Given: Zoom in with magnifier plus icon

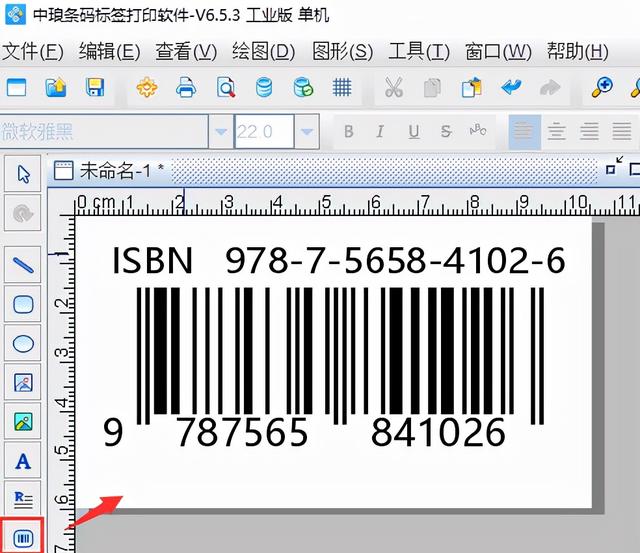Looking at the screenshot, I should click(x=602, y=87).
